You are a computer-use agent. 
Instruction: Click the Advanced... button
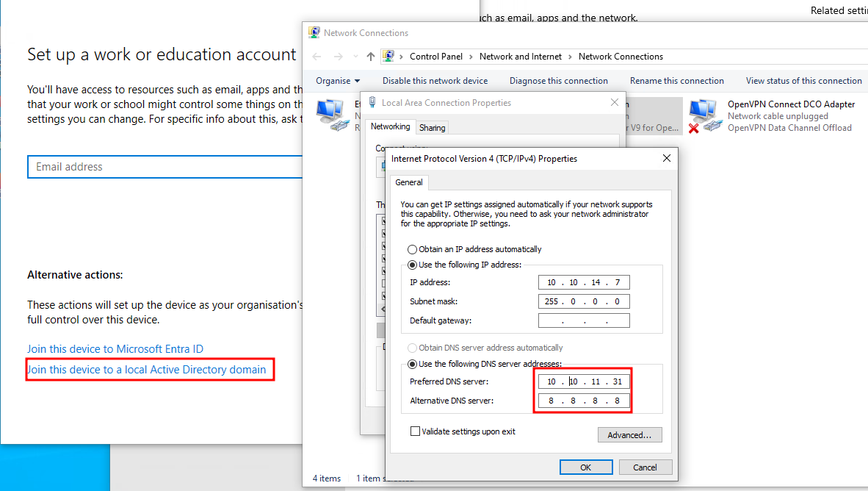[629, 435]
